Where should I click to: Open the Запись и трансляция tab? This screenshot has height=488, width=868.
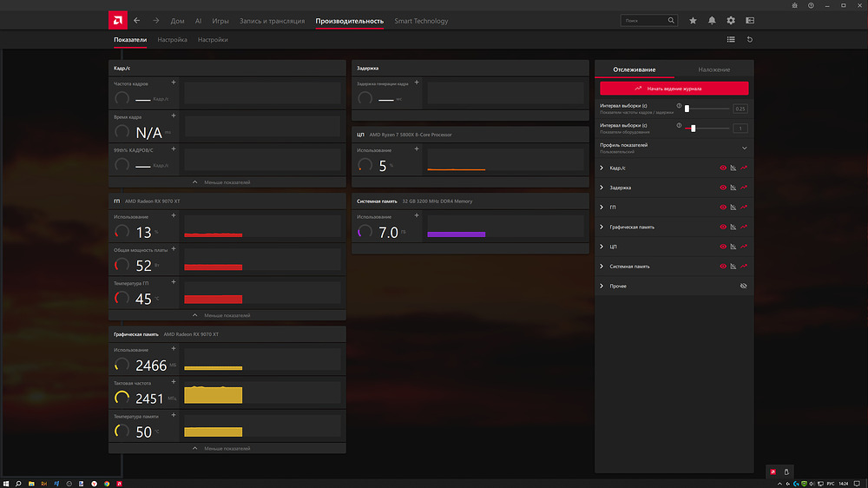pyautogui.click(x=272, y=21)
